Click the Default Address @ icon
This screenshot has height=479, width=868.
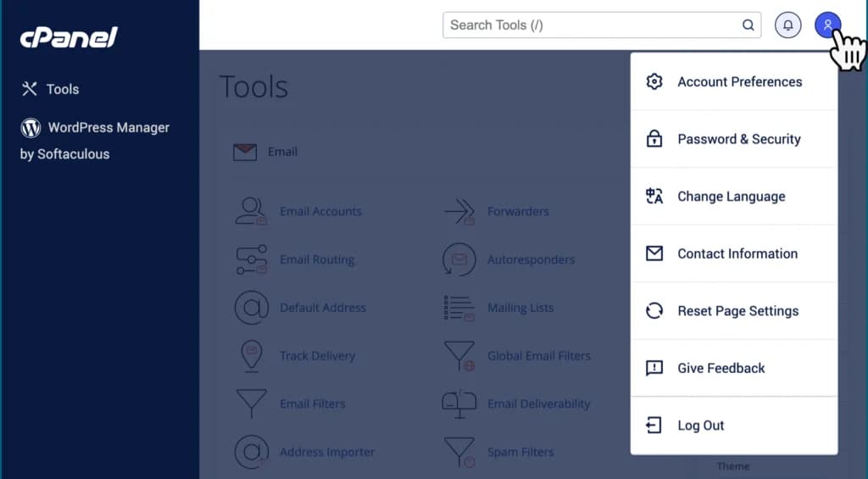(x=252, y=308)
